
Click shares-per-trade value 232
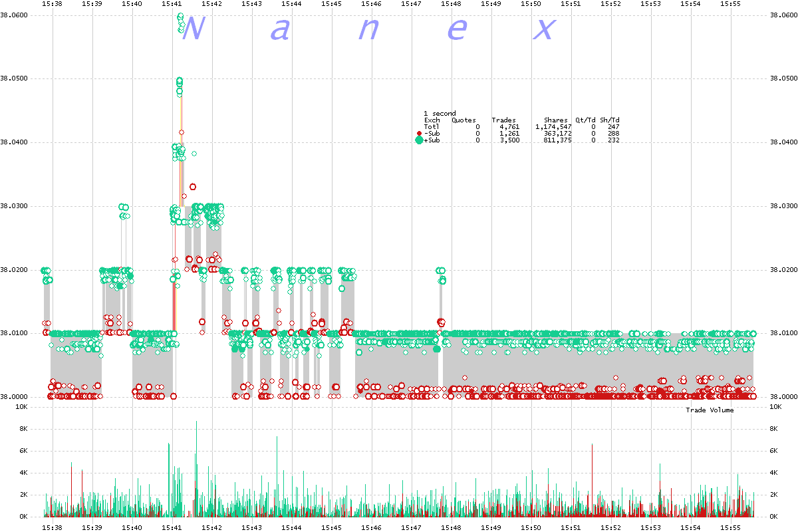pos(613,140)
